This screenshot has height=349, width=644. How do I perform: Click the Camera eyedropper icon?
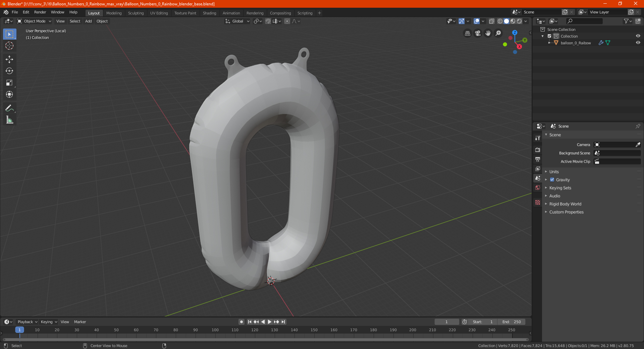(x=638, y=145)
